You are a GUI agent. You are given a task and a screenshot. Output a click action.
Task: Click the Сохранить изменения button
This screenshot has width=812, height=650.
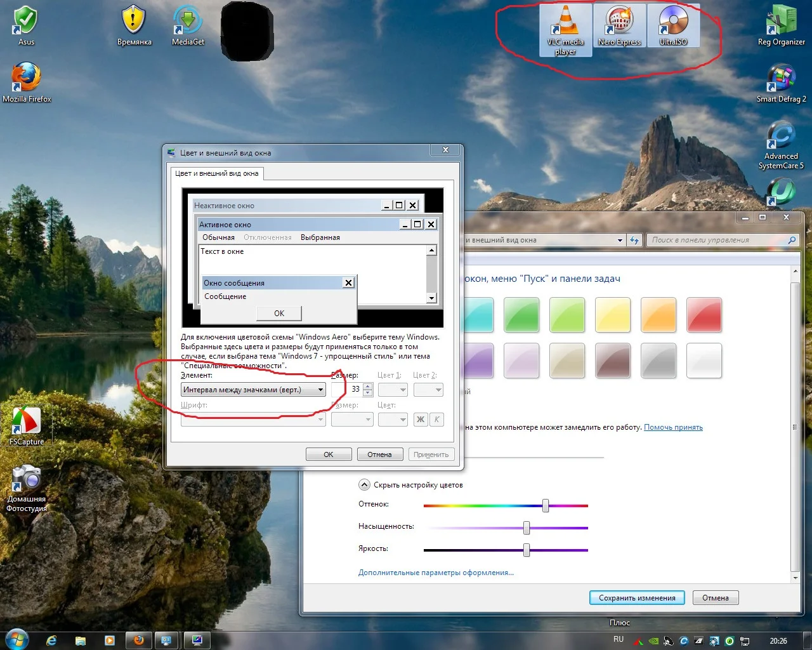pos(637,598)
